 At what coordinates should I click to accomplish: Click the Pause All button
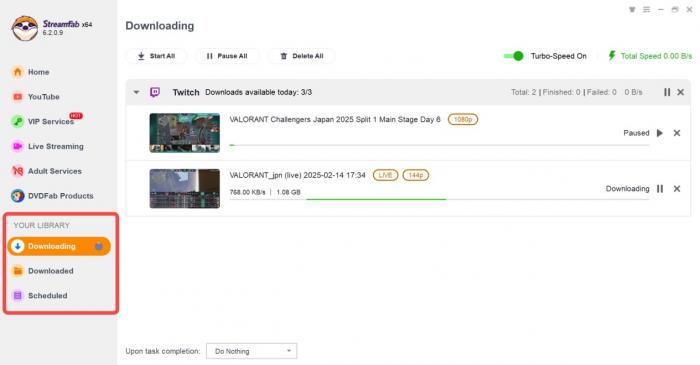pos(227,56)
